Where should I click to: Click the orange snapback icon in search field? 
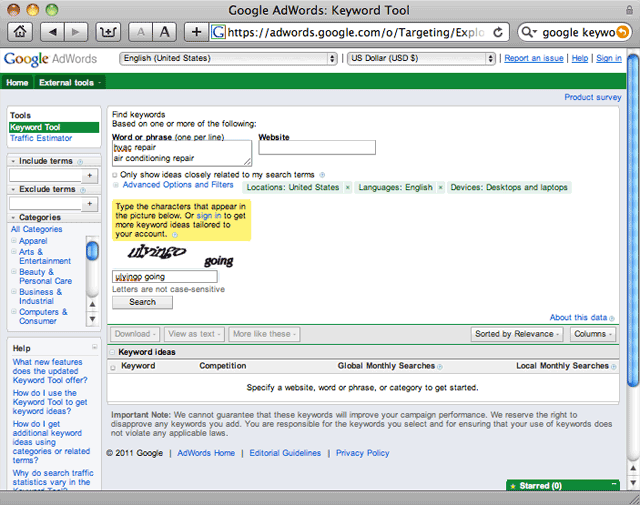pyautogui.click(x=622, y=32)
